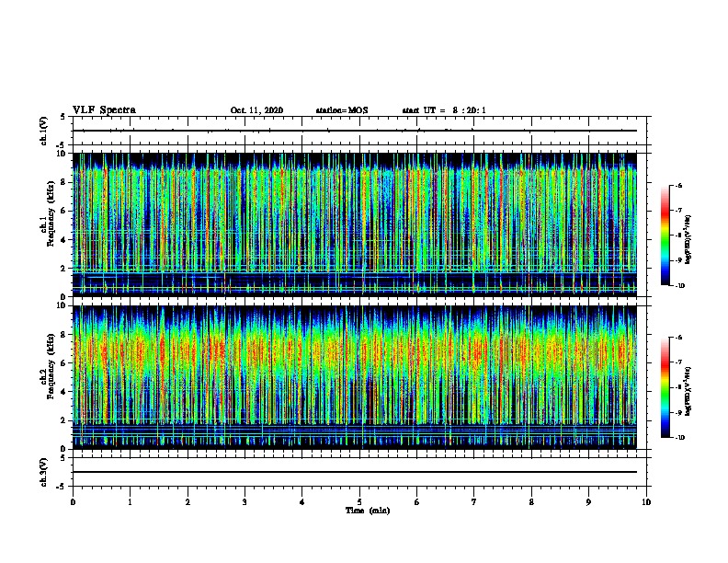Select the date text "Oct. 11, 2020"
The width and height of the screenshot is (728, 563).
pyautogui.click(x=256, y=110)
